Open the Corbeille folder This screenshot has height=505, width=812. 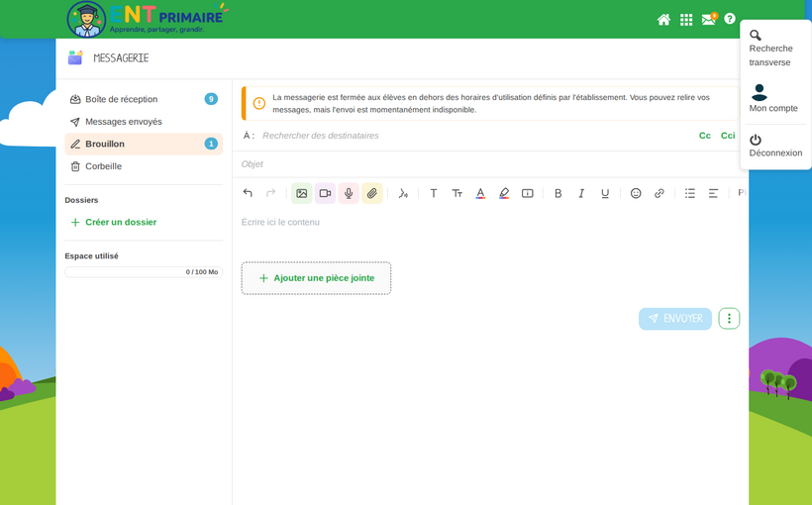(x=144, y=166)
